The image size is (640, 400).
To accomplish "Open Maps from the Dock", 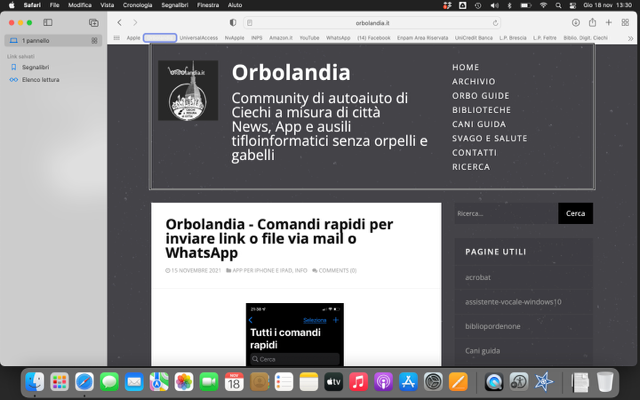I will click(x=159, y=382).
